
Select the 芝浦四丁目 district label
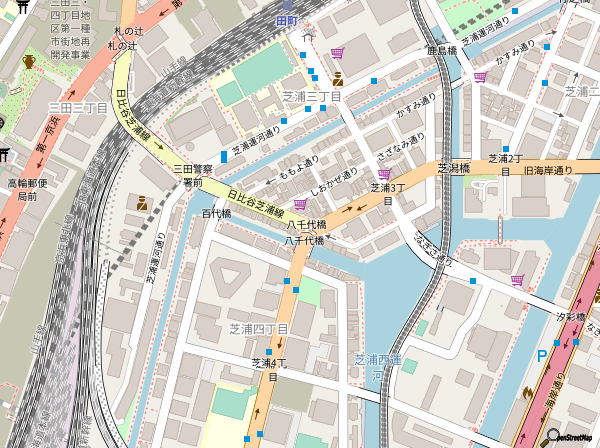tap(259, 329)
